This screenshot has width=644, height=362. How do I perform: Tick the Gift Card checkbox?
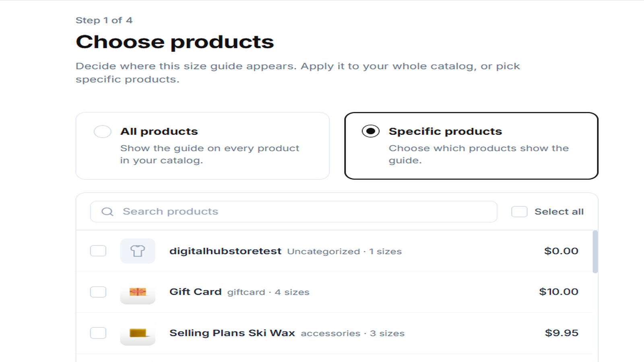[x=98, y=292]
